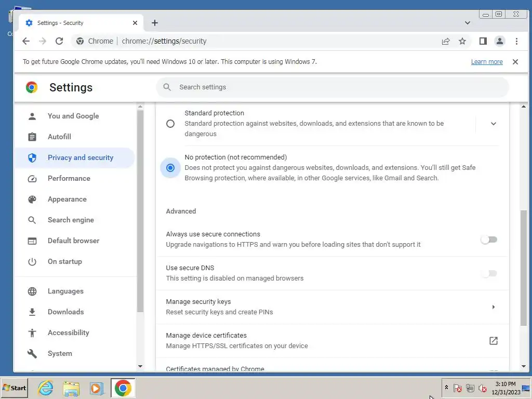Open the profile avatar menu
This screenshot has height=399, width=532.
[499, 41]
